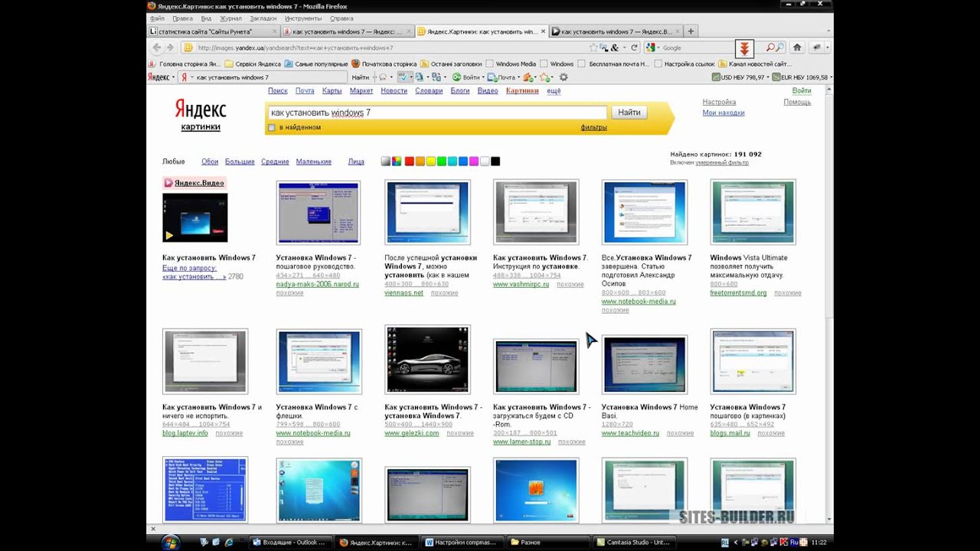Open the sports car thumbnail from gelezki.com

[427, 360]
